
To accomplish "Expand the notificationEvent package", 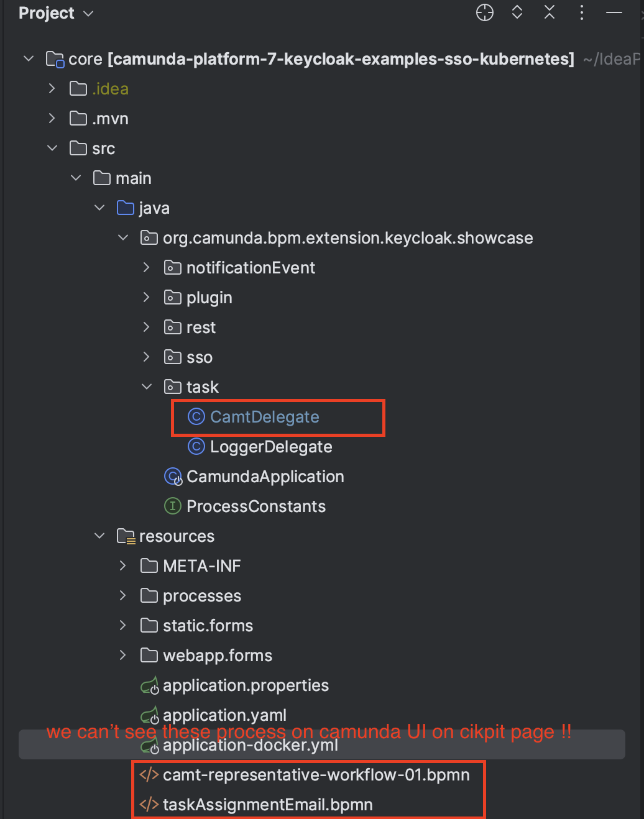I will tap(147, 268).
